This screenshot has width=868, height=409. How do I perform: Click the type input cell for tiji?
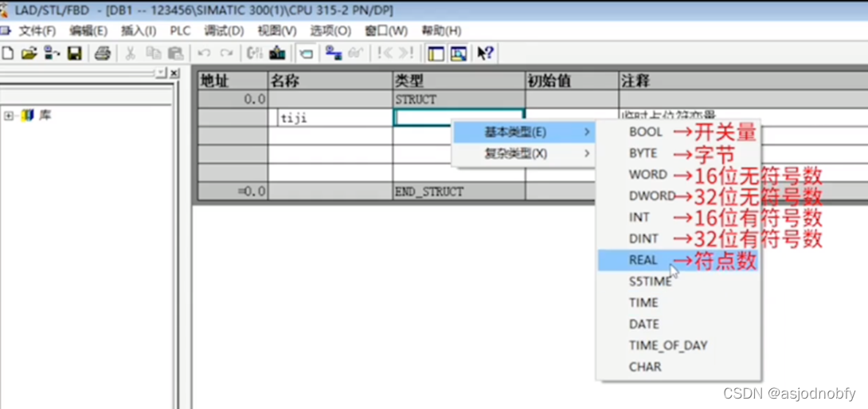pos(459,117)
